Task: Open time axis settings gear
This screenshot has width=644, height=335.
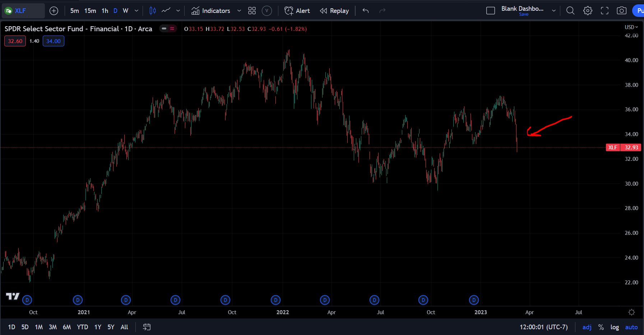Action: point(631,312)
